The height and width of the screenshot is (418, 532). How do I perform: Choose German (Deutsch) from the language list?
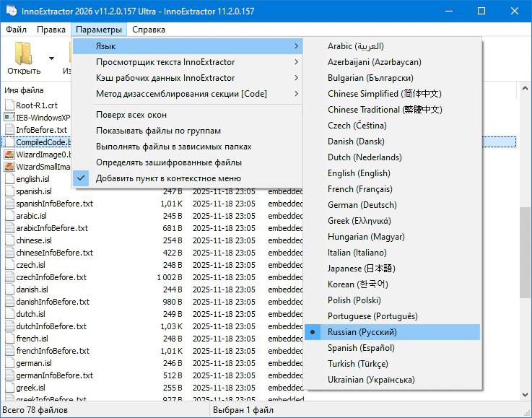362,205
